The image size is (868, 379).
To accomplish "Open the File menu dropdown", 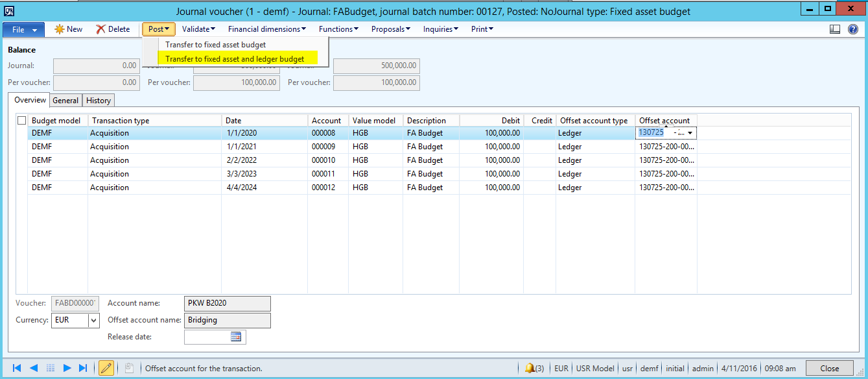I will 24,29.
